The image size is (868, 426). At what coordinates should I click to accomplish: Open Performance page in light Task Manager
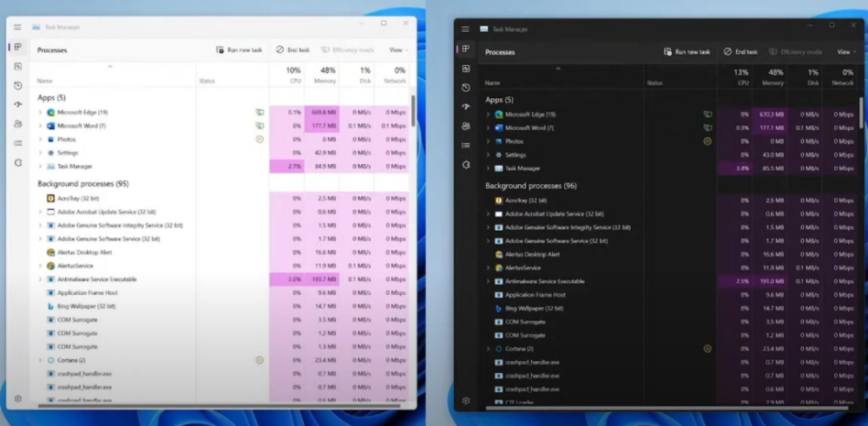tap(17, 67)
